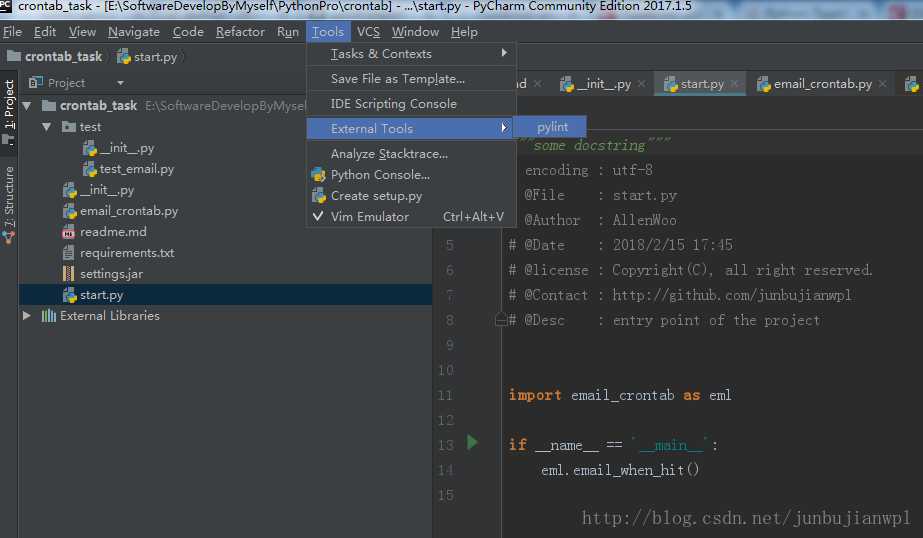Click External Libraries bars icon

(49, 316)
